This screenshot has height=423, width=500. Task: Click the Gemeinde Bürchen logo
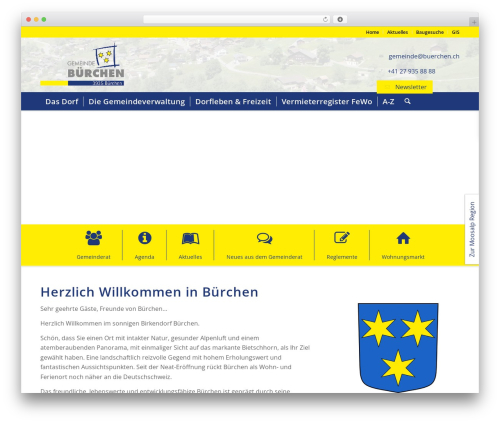pyautogui.click(x=82, y=65)
